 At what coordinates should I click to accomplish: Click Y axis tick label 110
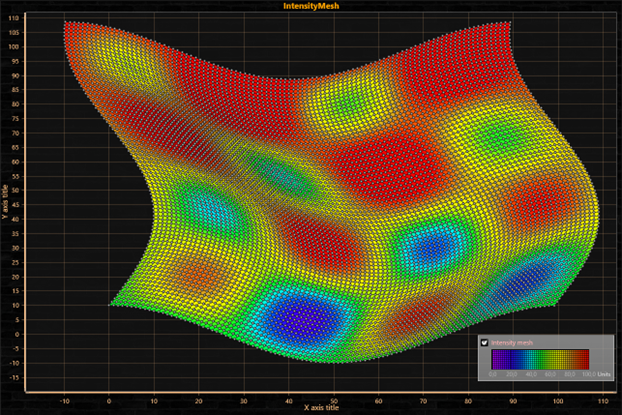coord(13,18)
